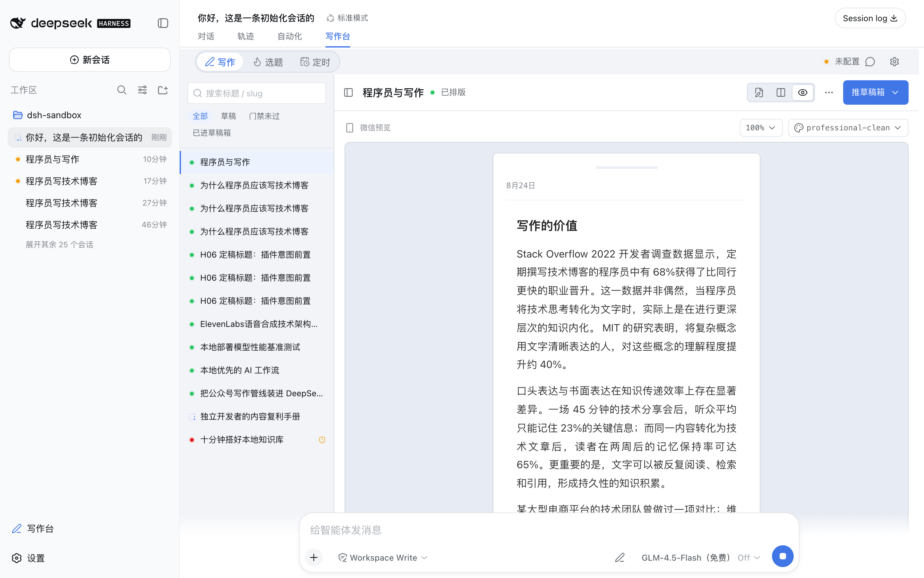Collapse the left sidebar panel icon
The height and width of the screenshot is (578, 924).
point(163,23)
